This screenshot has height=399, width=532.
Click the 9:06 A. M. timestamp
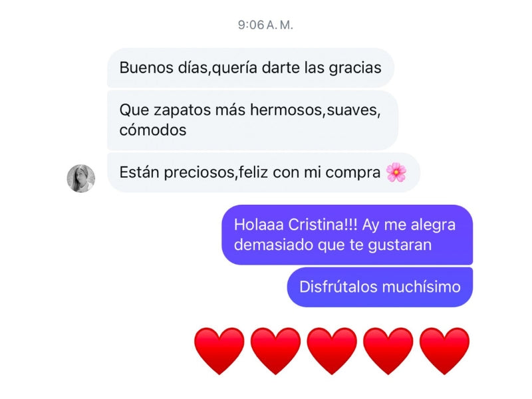(265, 25)
